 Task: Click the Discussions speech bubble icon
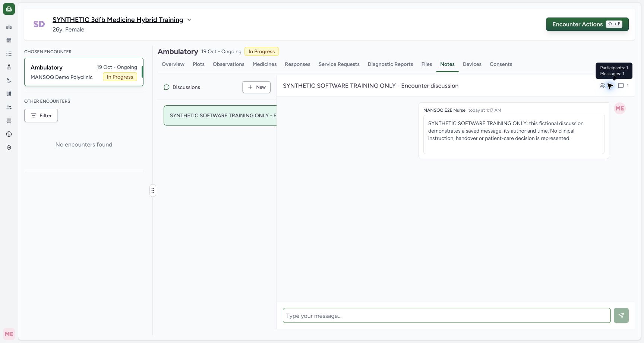pyautogui.click(x=167, y=87)
